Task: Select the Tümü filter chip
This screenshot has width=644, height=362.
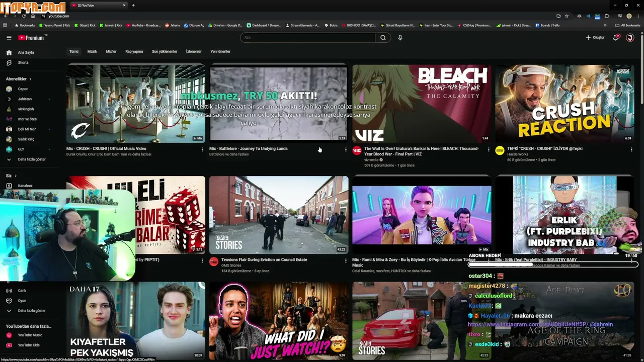Action: click(74, 52)
